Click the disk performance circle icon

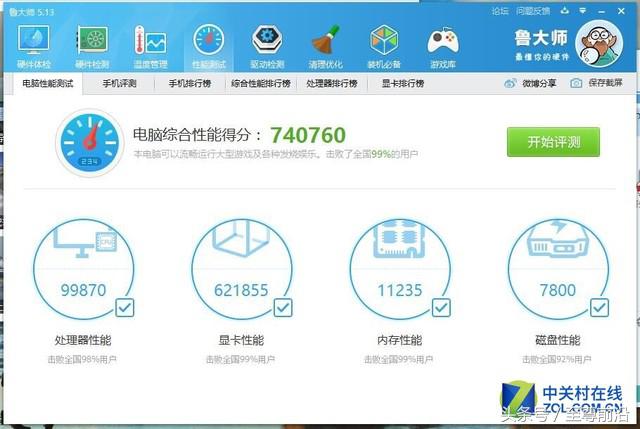point(558,269)
